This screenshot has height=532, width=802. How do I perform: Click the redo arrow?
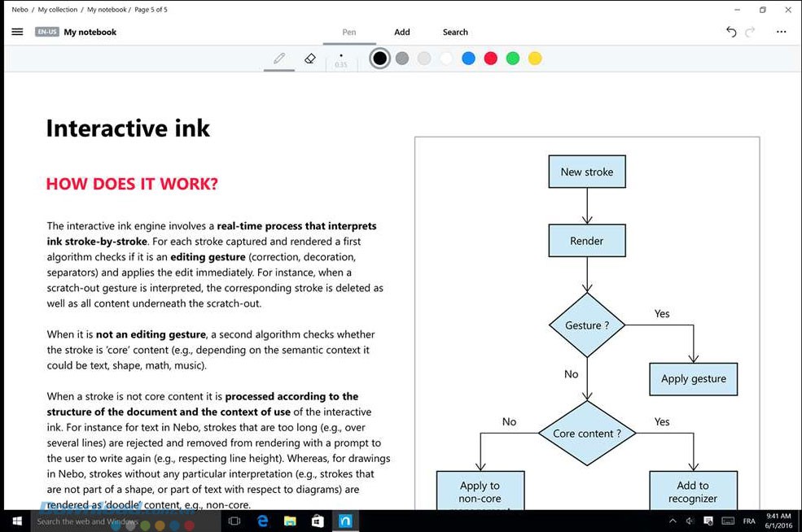pyautogui.click(x=750, y=32)
